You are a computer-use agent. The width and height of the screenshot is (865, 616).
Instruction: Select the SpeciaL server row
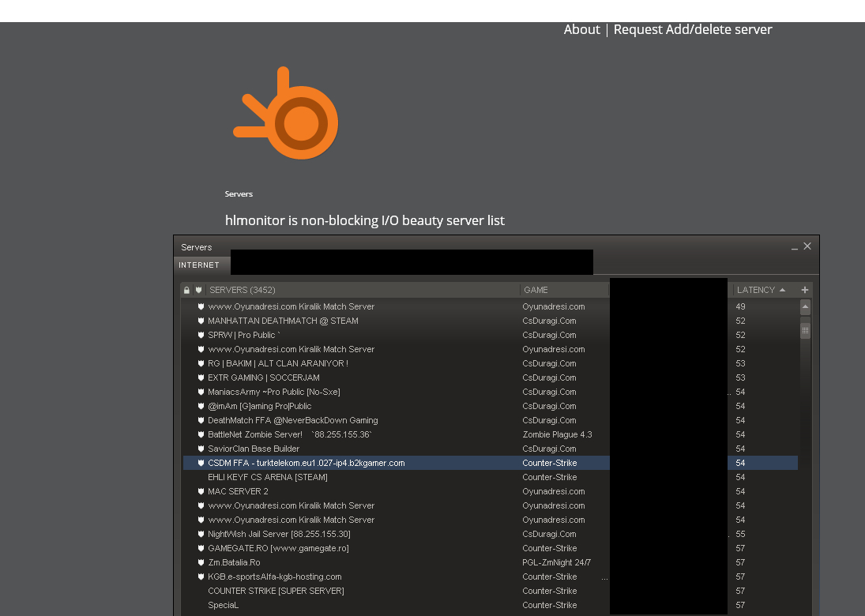click(x=490, y=605)
